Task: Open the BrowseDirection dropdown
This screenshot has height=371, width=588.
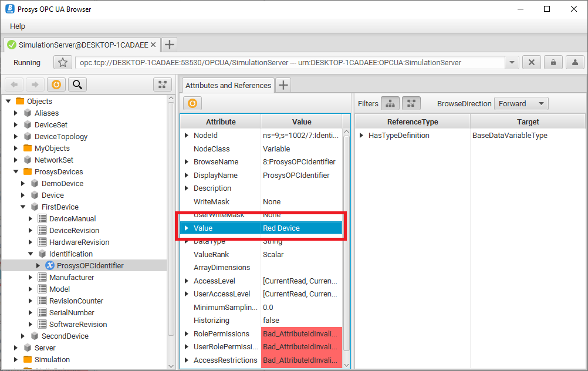Action: [x=521, y=103]
